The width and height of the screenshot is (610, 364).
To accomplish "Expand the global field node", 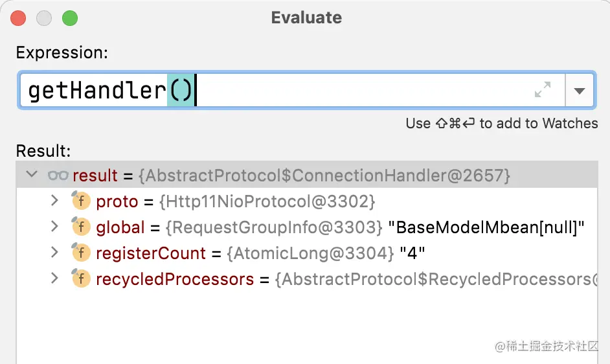I will coord(54,227).
